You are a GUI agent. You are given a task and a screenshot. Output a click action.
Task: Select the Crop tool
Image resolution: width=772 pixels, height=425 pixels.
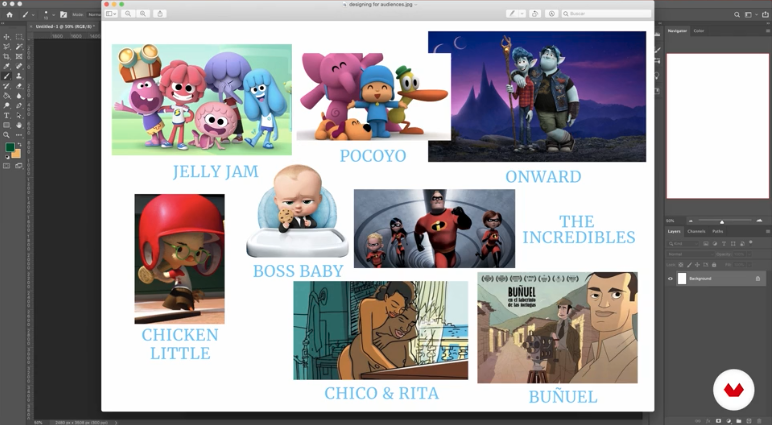tap(6, 57)
